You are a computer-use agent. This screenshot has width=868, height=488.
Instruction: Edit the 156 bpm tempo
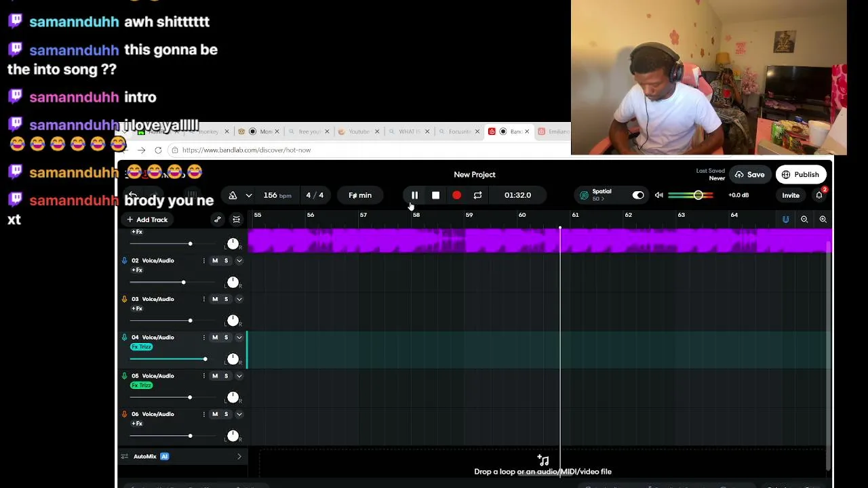coord(277,195)
